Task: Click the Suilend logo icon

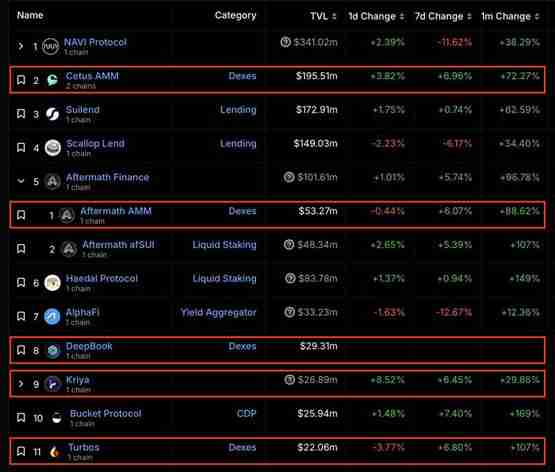Action: pos(53,114)
